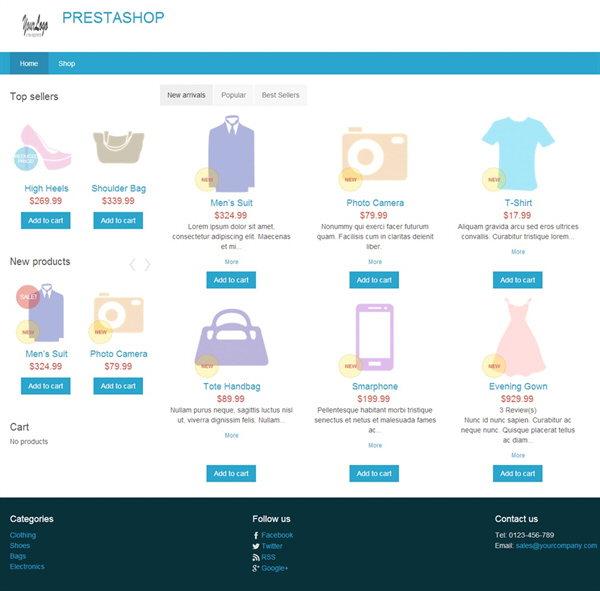Viewport: 600px width, 591px height.
Task: Open the More link under Photo Camera
Action: (x=375, y=262)
